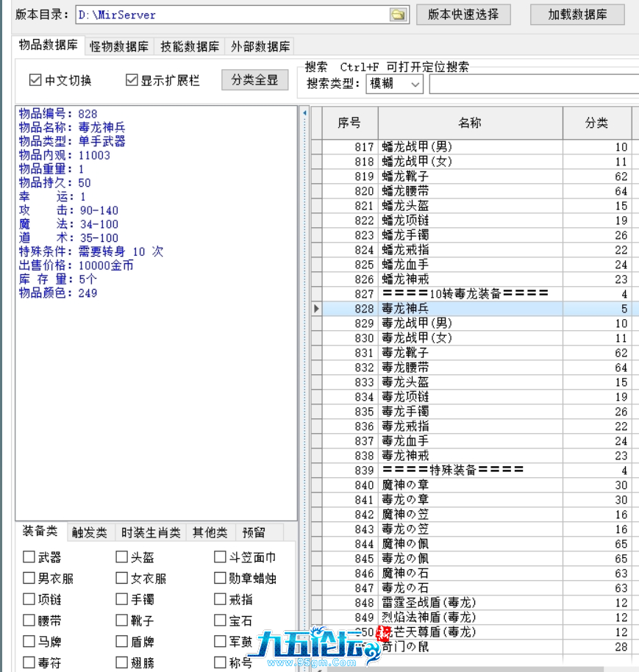Switch to 怪物数据库 tab
This screenshot has height=672, width=639.
coord(119,46)
